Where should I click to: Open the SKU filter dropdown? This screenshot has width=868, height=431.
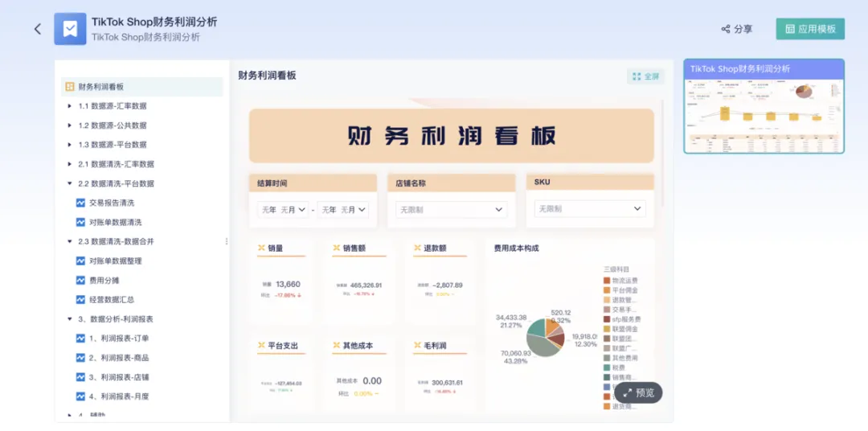[x=589, y=208]
